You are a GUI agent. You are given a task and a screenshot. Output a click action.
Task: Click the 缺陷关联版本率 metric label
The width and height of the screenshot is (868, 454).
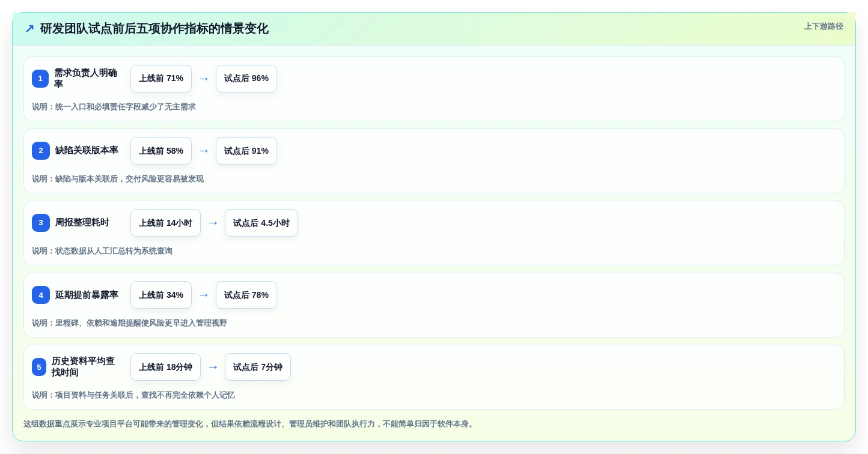pos(87,151)
